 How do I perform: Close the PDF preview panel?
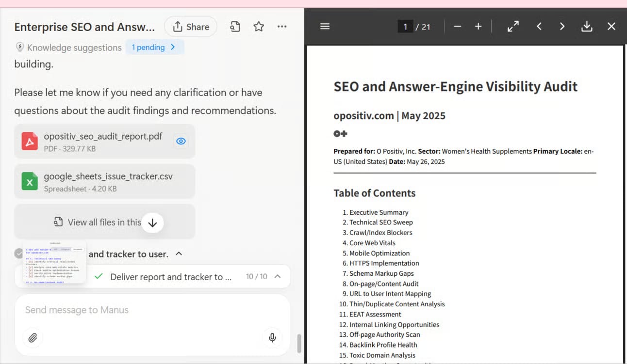[611, 27]
